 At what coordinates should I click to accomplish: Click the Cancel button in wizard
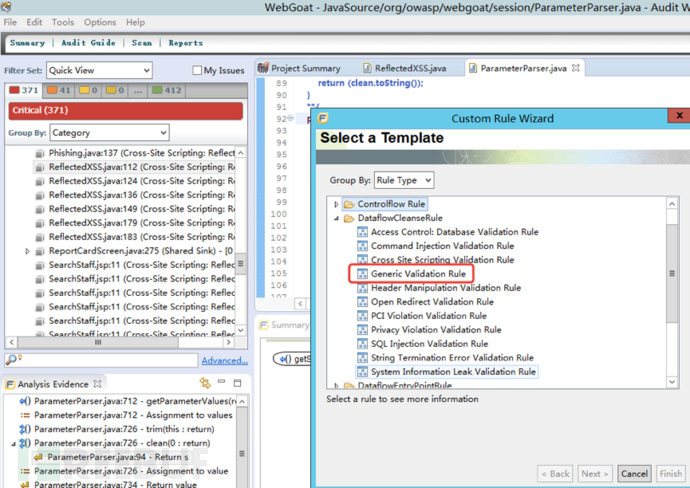pyautogui.click(x=634, y=473)
